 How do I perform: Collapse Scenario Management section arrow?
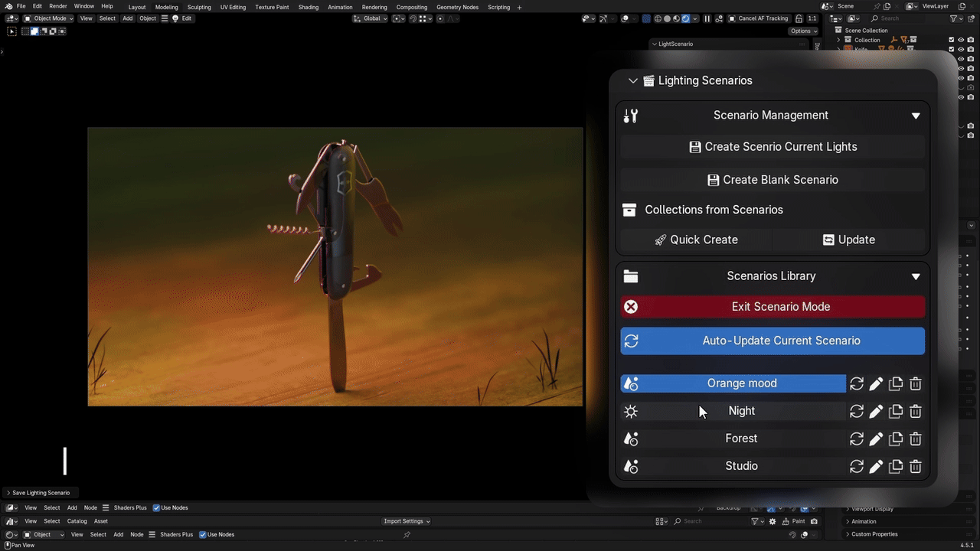(x=916, y=116)
